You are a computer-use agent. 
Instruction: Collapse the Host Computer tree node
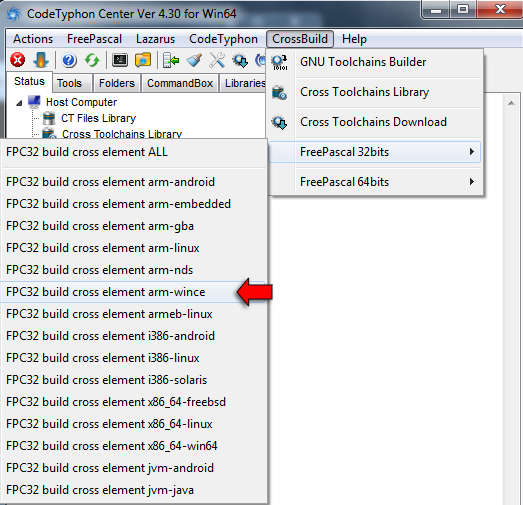[19, 103]
